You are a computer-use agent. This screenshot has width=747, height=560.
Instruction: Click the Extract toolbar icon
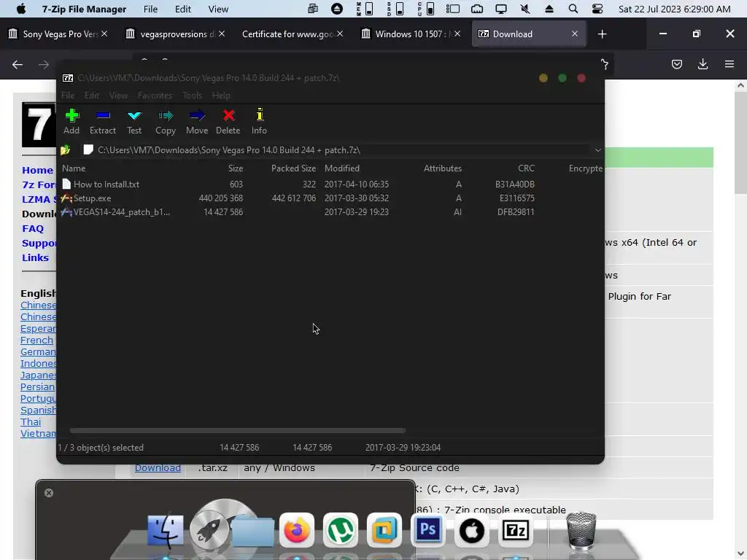[x=102, y=121]
